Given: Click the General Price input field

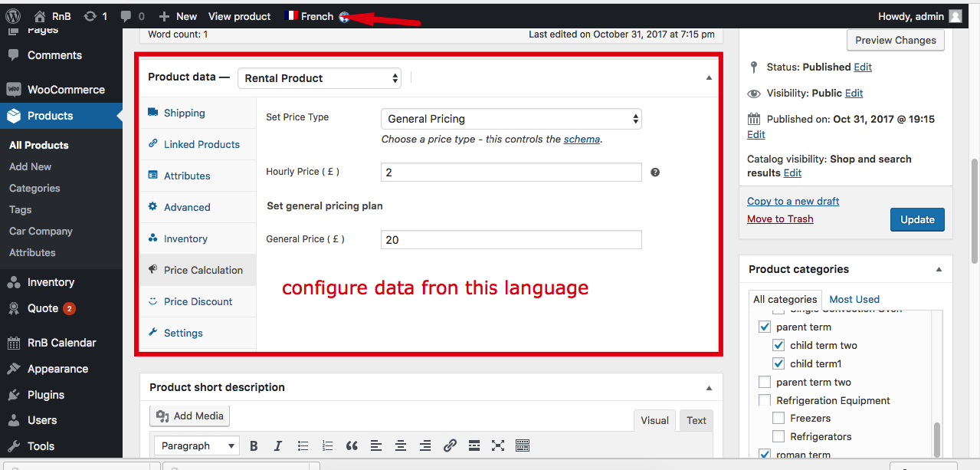Looking at the screenshot, I should (x=511, y=240).
